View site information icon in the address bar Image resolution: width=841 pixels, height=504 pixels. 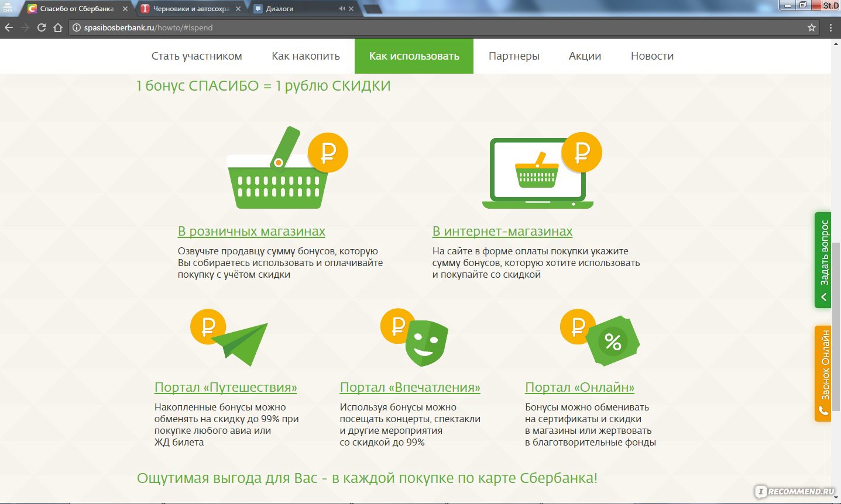(x=76, y=27)
